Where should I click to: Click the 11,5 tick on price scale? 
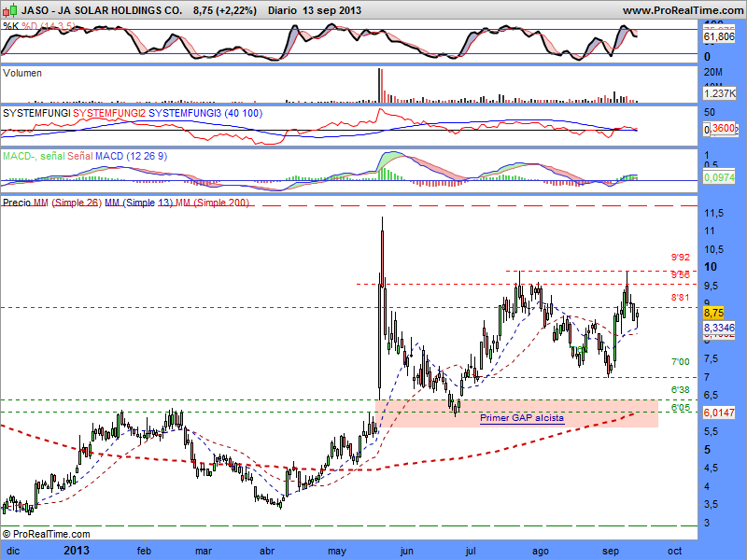click(x=713, y=213)
